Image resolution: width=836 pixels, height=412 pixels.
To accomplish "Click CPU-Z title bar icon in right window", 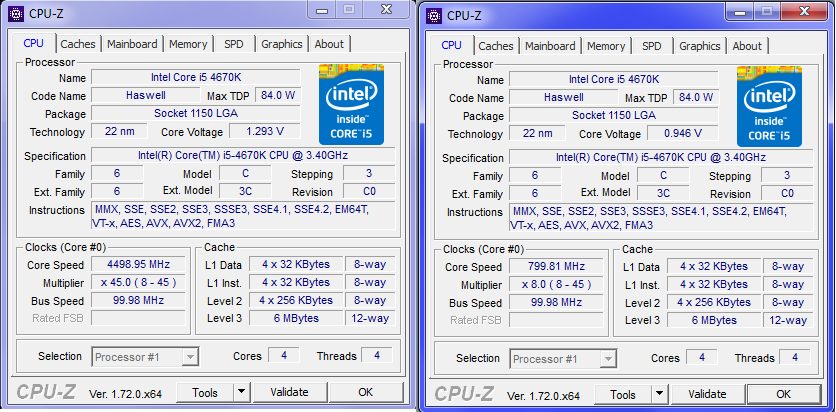I will coord(433,15).
